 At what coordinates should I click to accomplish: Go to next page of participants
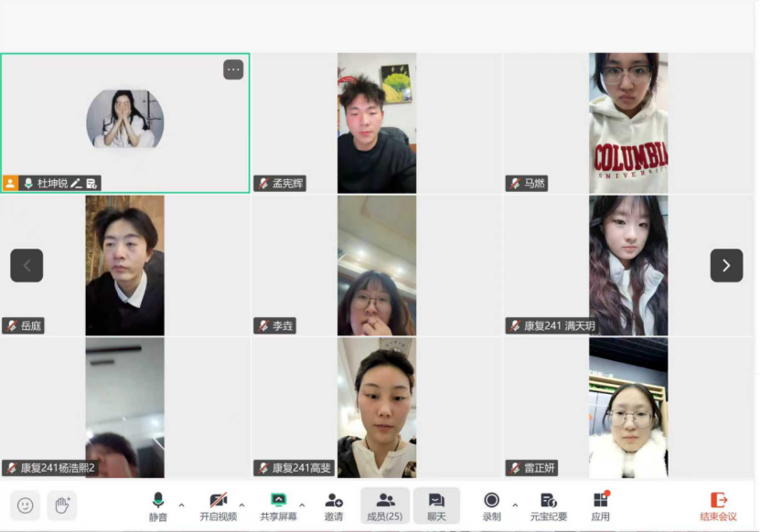(726, 265)
